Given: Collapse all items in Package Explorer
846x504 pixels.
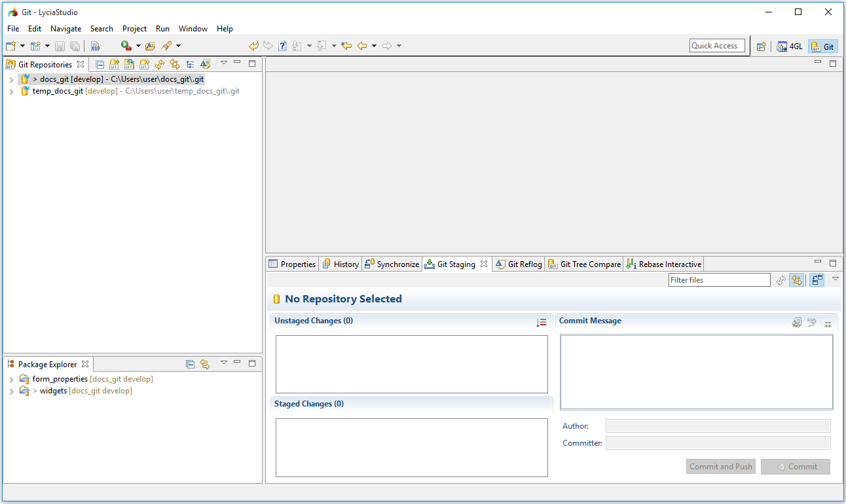Looking at the screenshot, I should tap(190, 364).
